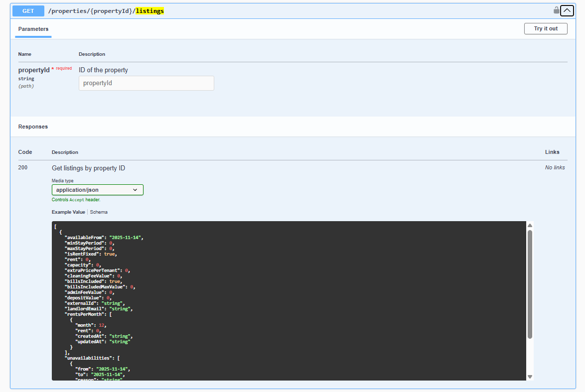The height and width of the screenshot is (392, 585).
Task: Click the "ID of the property" description
Action: point(103,70)
